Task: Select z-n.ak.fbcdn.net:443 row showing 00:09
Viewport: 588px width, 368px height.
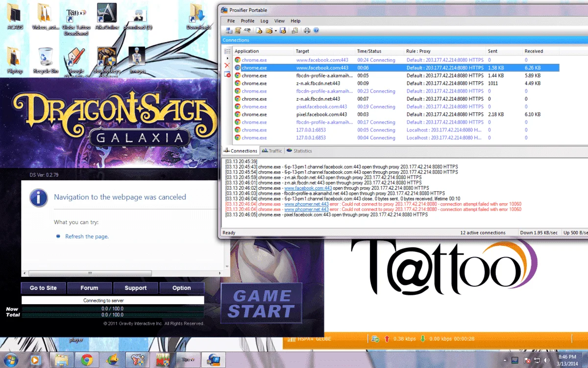Action: tap(396, 83)
